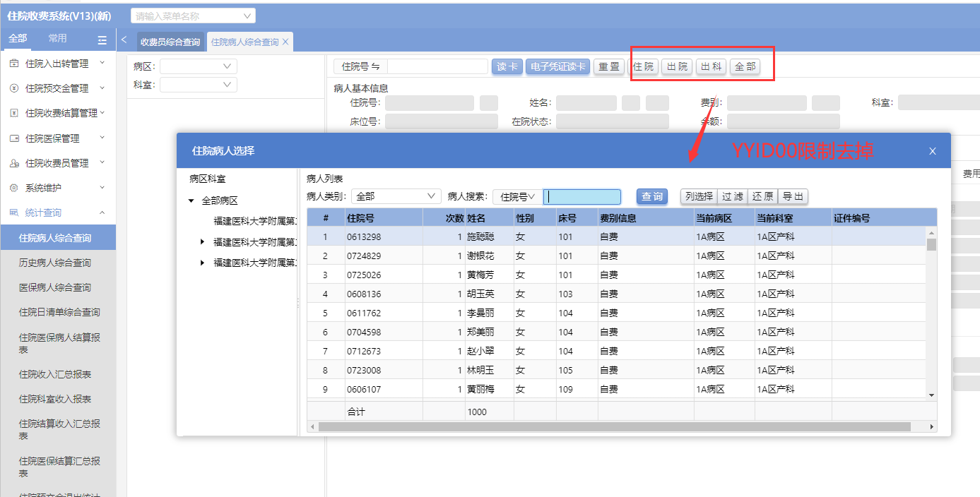Collapse the 全部病区 tree node

point(191,201)
